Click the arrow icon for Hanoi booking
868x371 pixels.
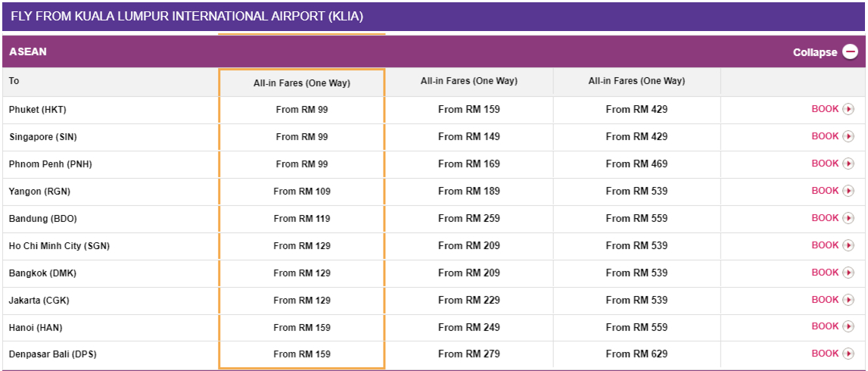click(x=848, y=327)
